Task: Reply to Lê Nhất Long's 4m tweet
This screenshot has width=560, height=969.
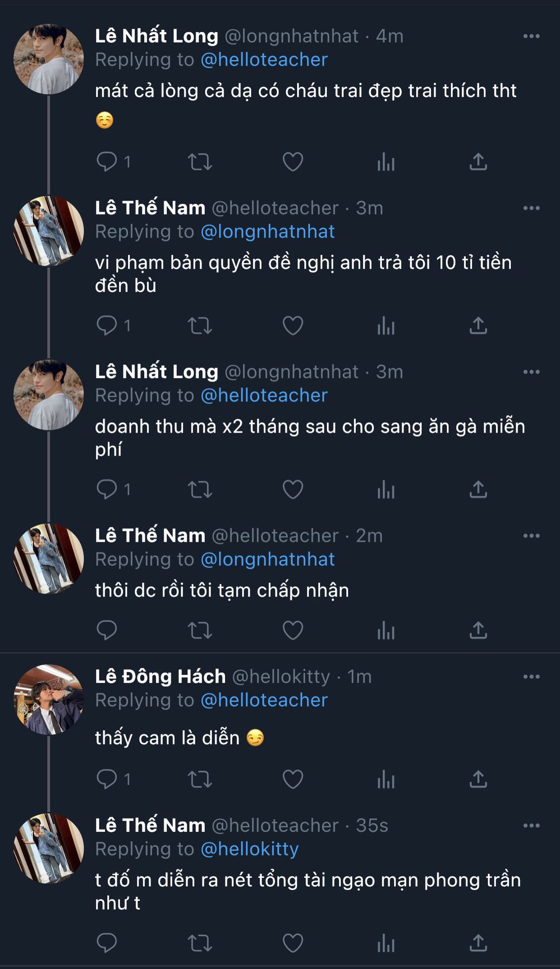Action: 107,162
